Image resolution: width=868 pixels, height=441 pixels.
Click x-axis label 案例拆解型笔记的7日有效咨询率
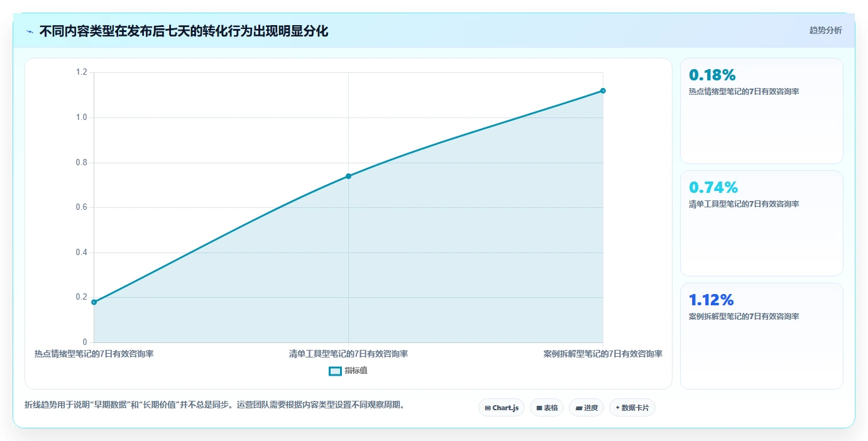[603, 354]
